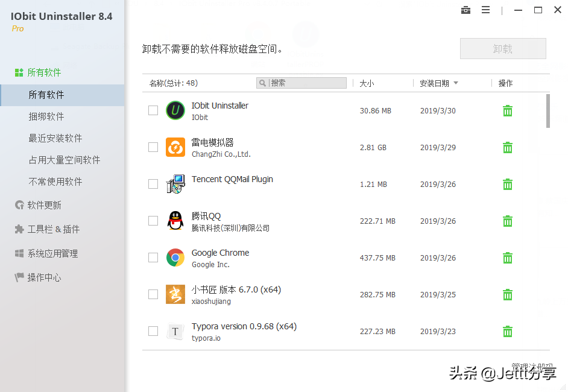Click the ChangZhi Co.,Ltd. publisher text

pos(221,154)
